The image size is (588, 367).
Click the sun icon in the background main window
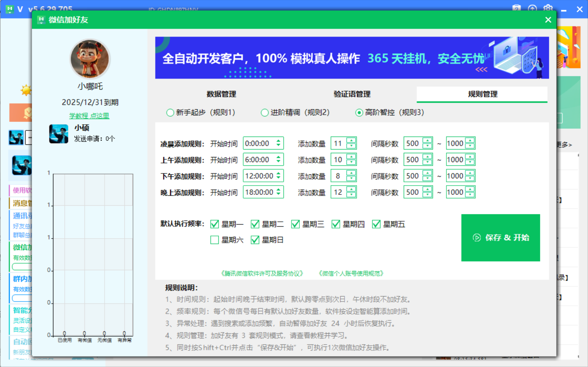click(26, 90)
